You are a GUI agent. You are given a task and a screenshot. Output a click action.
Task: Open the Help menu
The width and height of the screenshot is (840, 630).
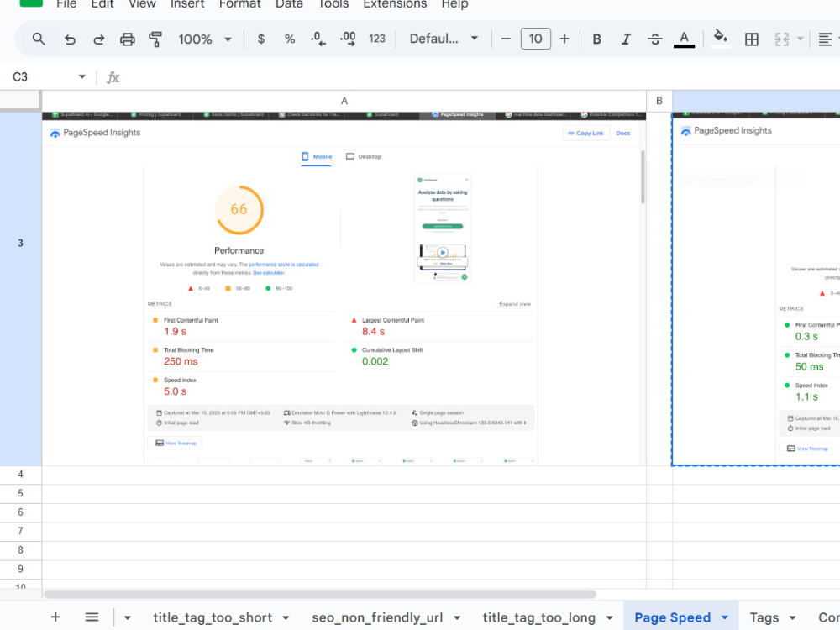(454, 4)
